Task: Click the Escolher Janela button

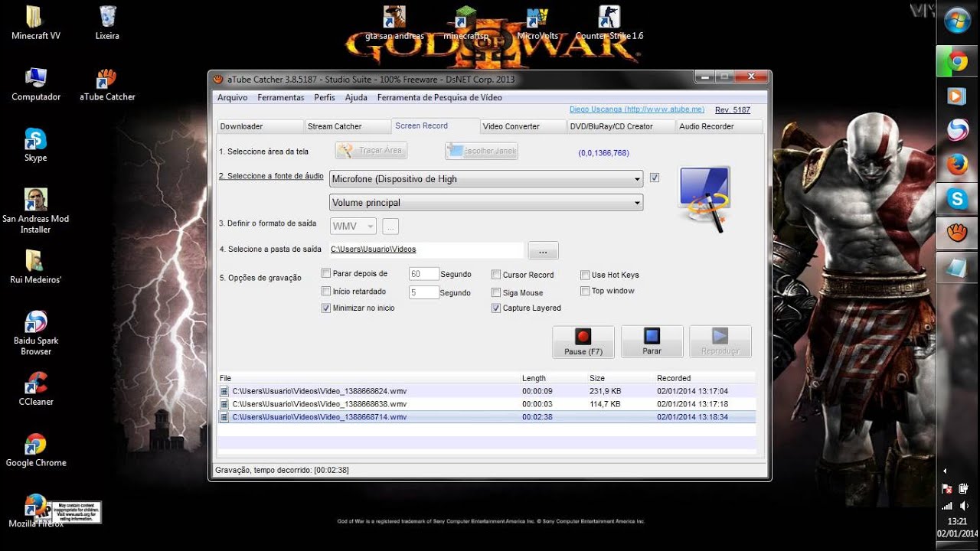Action: click(482, 151)
